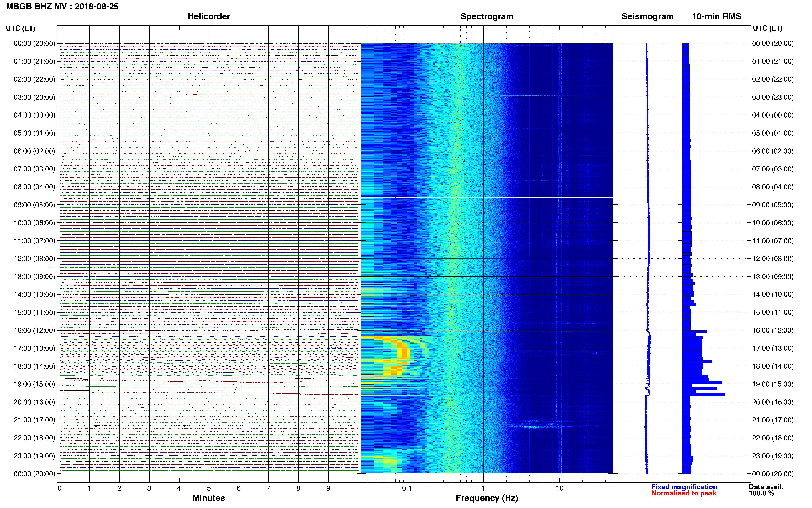Click right axis label '16:00 (12:00)'
Image resolution: width=812 pixels, height=508 pixels.
pos(773,330)
